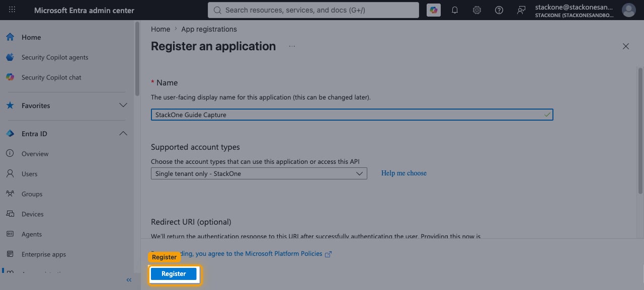Open the account avatar menu

(628, 10)
